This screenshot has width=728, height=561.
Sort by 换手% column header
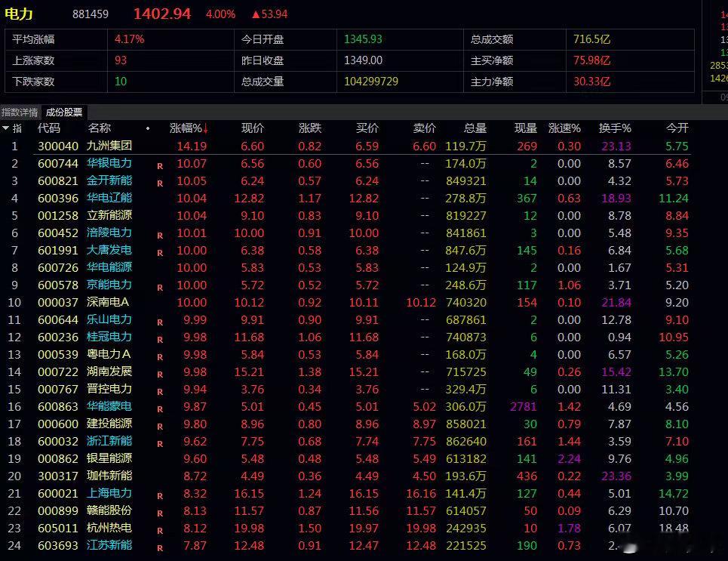click(x=615, y=128)
